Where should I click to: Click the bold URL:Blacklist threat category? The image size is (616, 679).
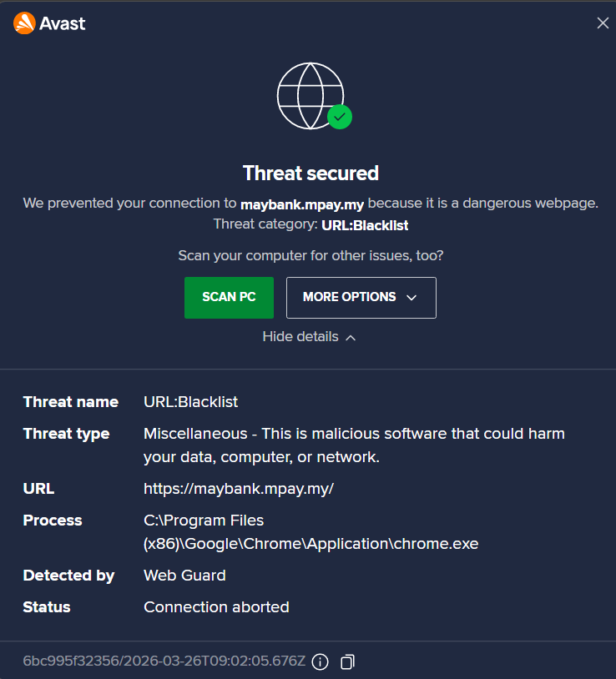pos(364,224)
